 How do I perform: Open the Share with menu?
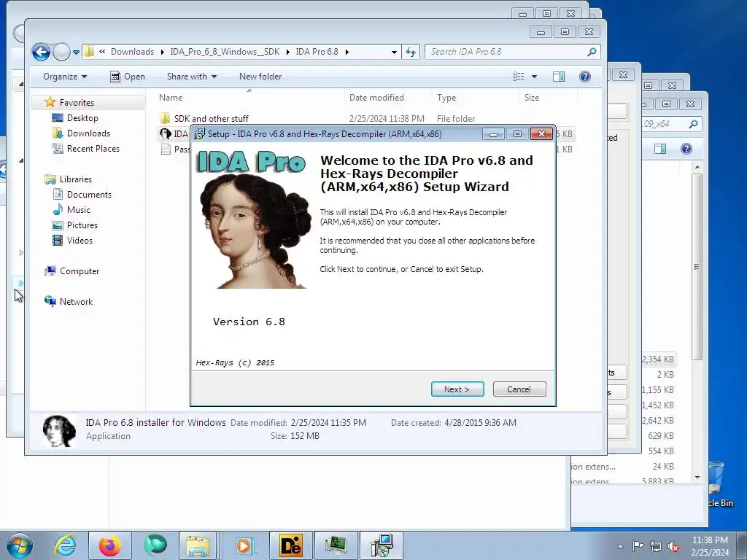[192, 76]
